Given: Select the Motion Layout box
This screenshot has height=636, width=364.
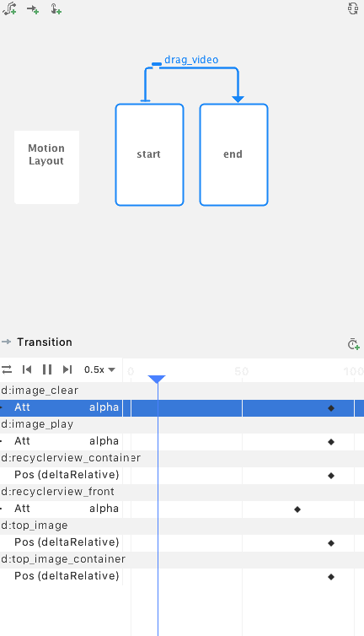Looking at the screenshot, I should (x=46, y=167).
